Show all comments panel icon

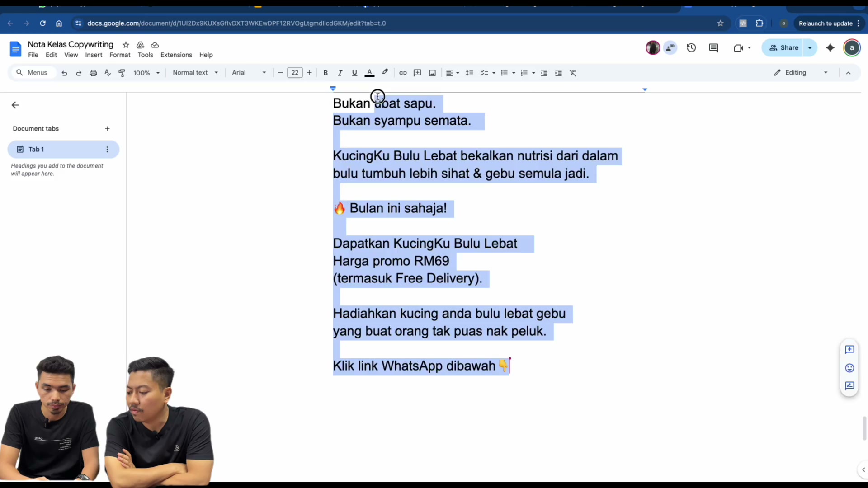tap(714, 48)
